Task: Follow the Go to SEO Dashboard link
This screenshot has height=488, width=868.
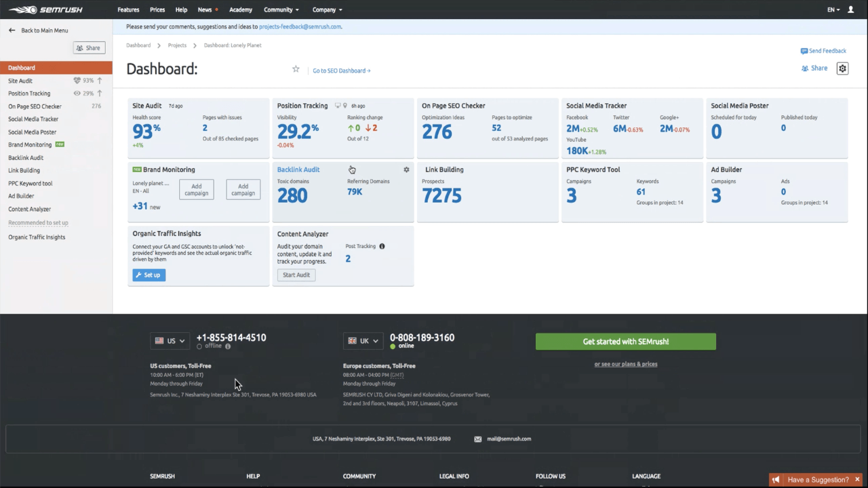Action: tap(342, 70)
